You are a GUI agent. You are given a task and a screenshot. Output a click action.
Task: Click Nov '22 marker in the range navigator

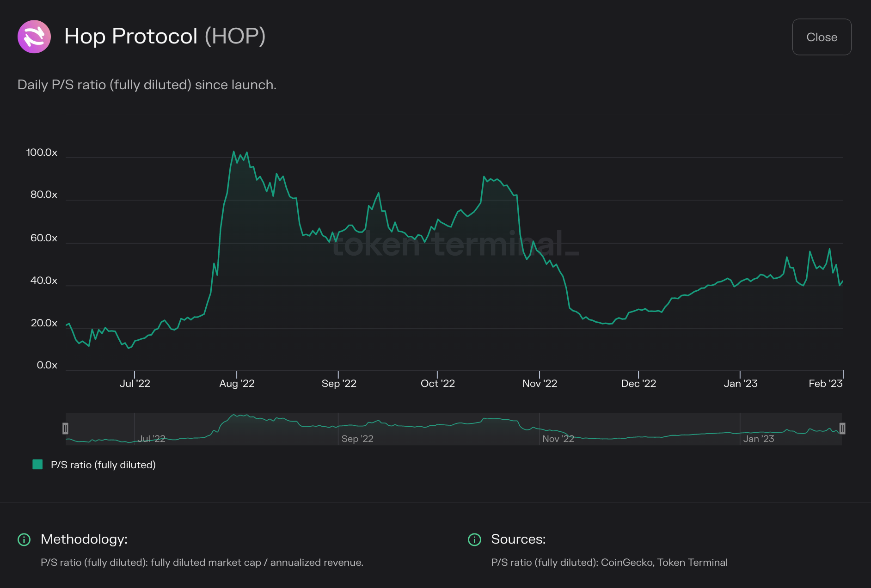pyautogui.click(x=558, y=439)
